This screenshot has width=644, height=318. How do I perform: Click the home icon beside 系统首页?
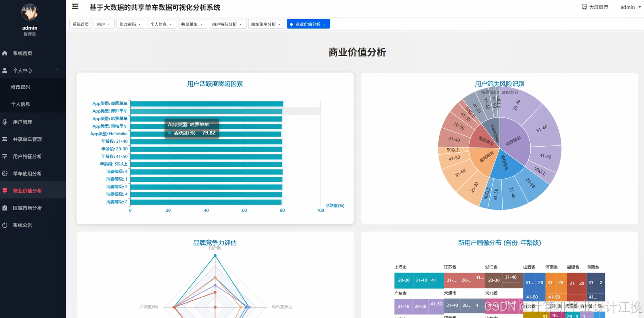pyautogui.click(x=5, y=53)
